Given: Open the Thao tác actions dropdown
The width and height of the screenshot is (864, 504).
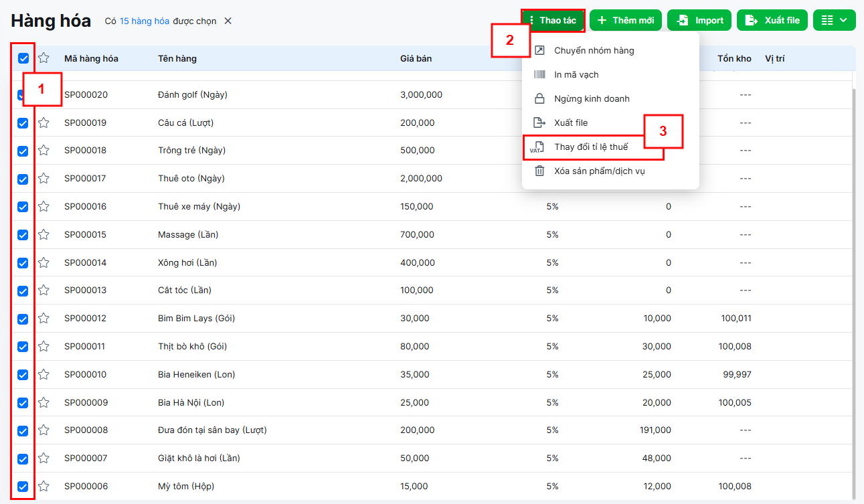Looking at the screenshot, I should tap(553, 20).
